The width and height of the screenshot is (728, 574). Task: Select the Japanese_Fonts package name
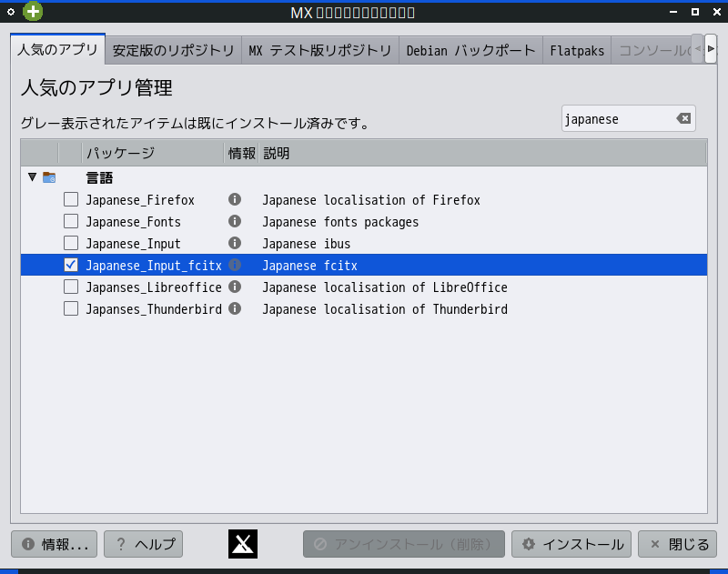(x=133, y=222)
